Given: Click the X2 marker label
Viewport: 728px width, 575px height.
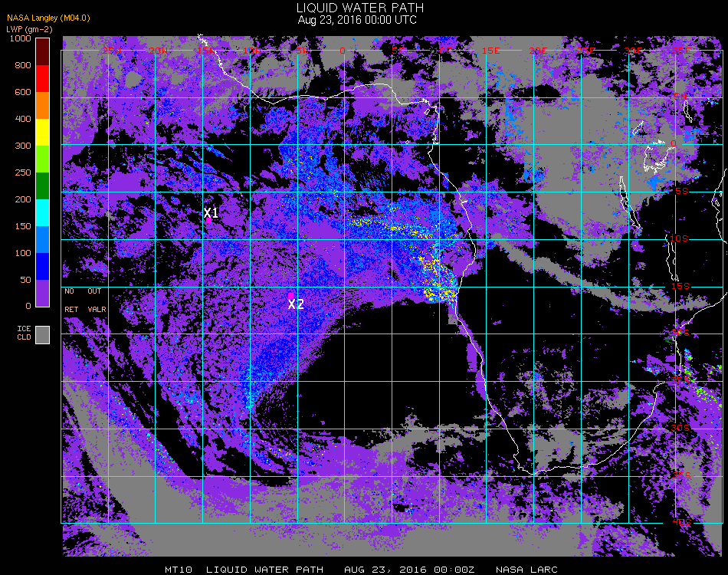Looking at the screenshot, I should pos(296,304).
